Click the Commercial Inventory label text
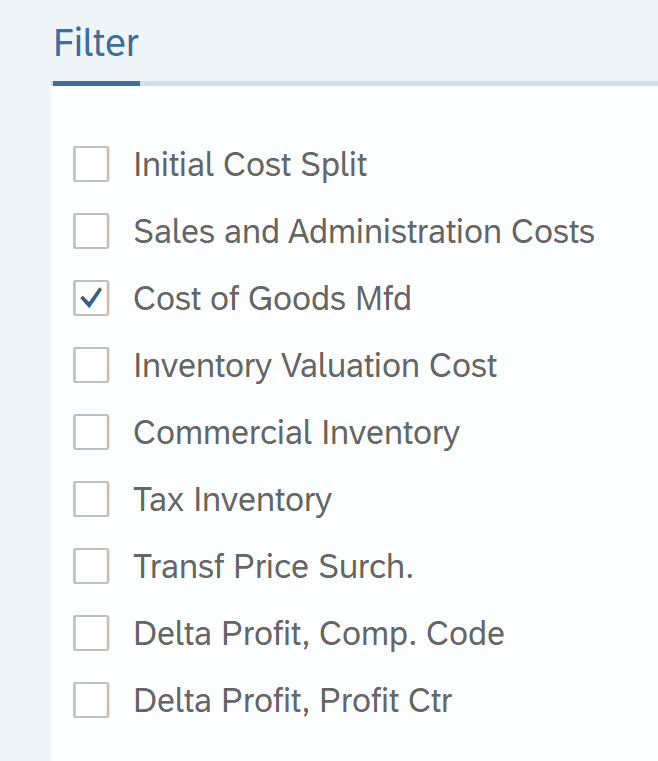This screenshot has height=761, width=658. point(296,432)
